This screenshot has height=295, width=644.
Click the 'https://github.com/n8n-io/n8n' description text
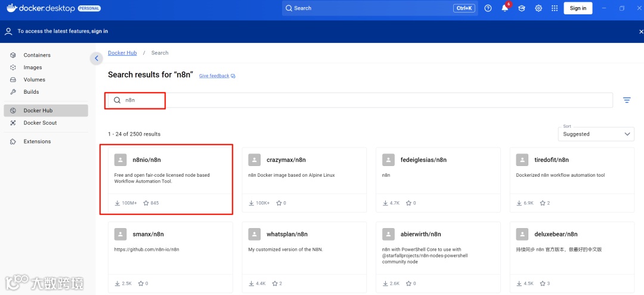tap(147, 250)
